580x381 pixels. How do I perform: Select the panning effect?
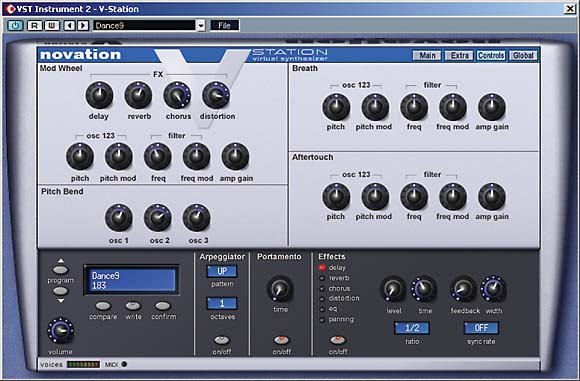[337, 319]
